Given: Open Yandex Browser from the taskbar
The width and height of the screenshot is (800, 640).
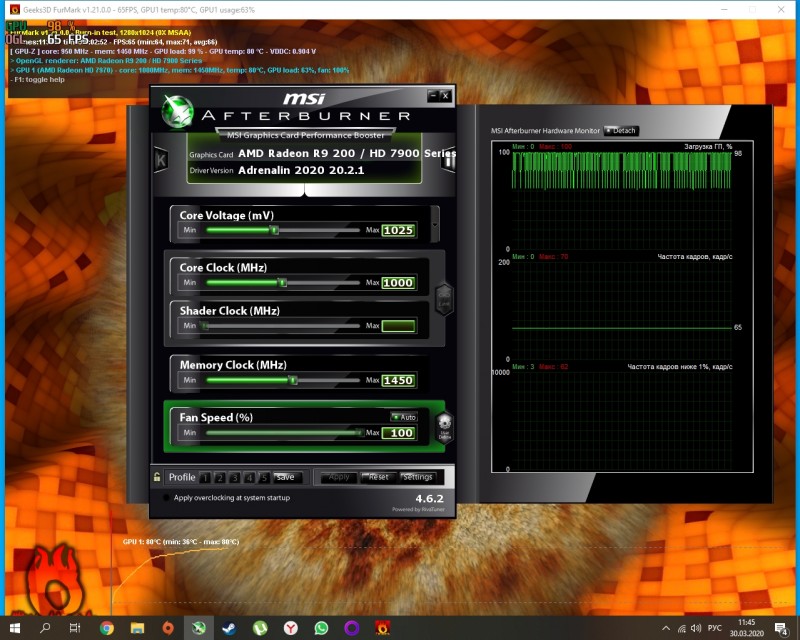Looking at the screenshot, I should [x=291, y=628].
